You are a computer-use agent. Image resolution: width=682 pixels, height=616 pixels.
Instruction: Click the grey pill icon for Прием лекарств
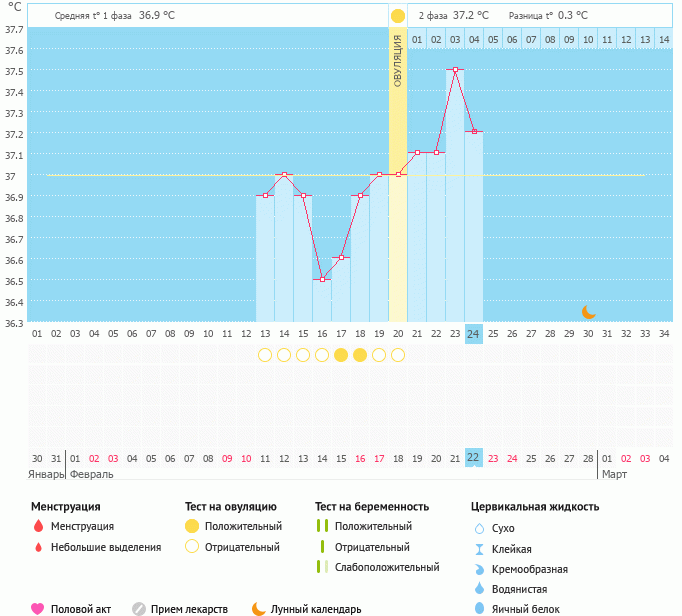click(x=139, y=608)
